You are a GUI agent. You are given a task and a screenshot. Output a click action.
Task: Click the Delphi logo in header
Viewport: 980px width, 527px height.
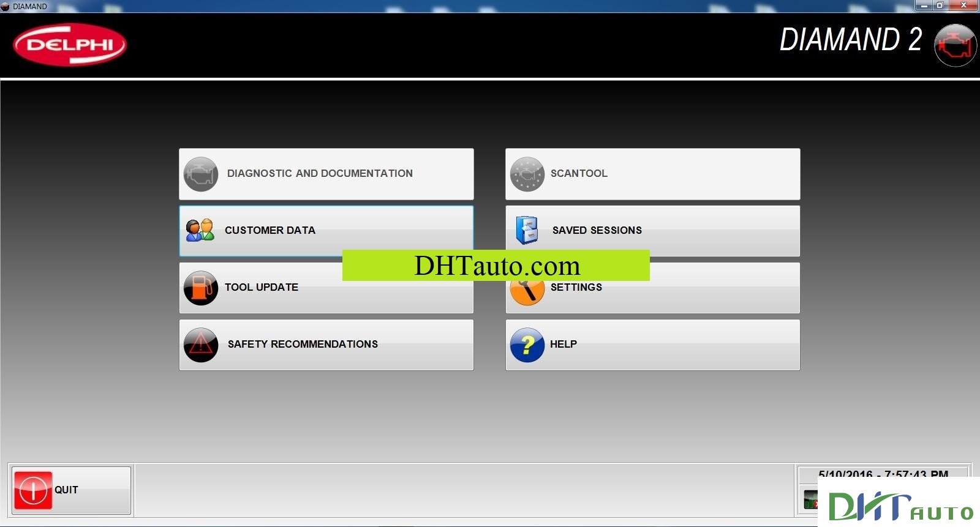(70, 45)
